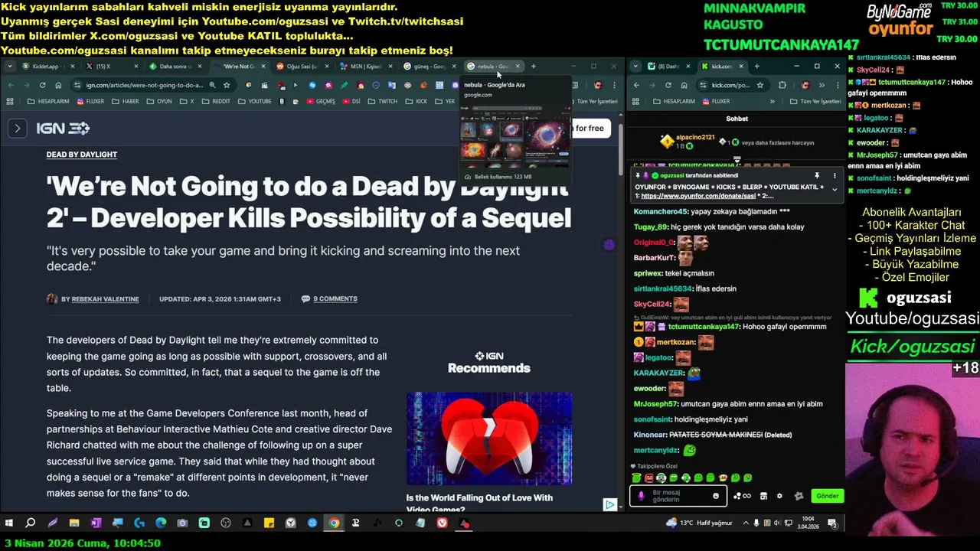This screenshot has width=980, height=551.
Task: Open the Windows Start menu
Action: coord(9,523)
